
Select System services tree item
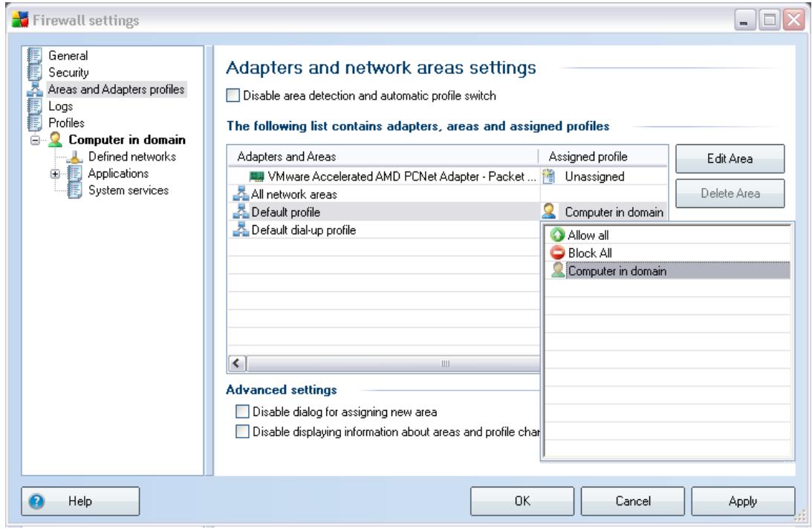(129, 190)
